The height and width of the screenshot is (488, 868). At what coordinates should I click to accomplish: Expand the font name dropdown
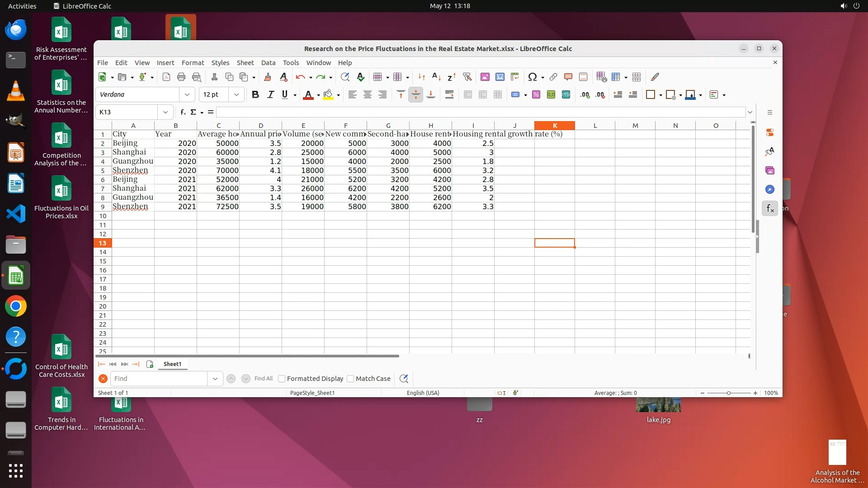pyautogui.click(x=187, y=94)
